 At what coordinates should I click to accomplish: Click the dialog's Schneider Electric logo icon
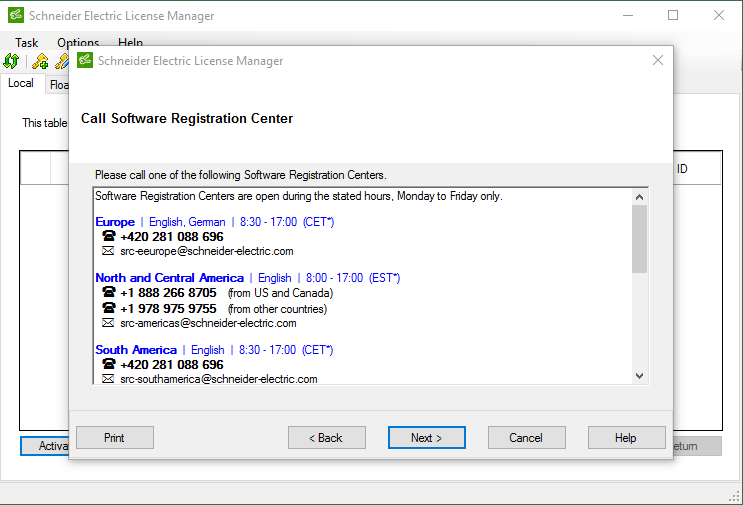pyautogui.click(x=85, y=60)
